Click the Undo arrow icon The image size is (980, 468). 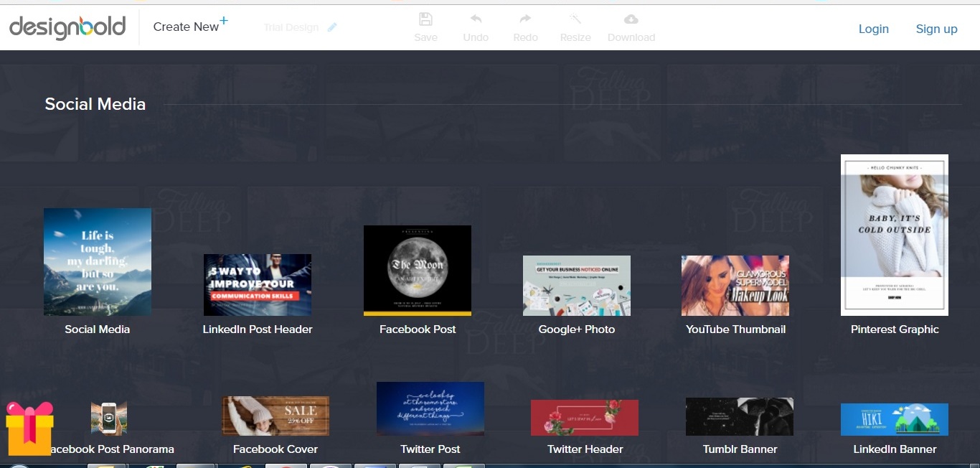[x=476, y=19]
